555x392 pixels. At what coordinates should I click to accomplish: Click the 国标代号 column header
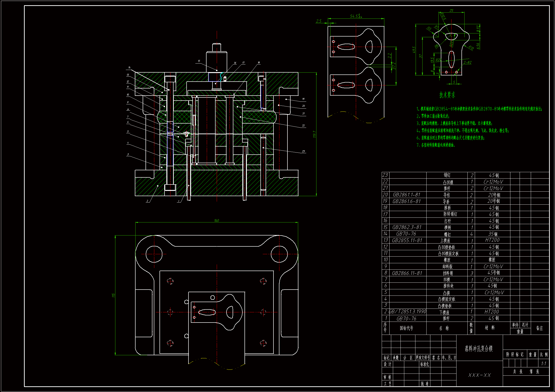(406, 328)
